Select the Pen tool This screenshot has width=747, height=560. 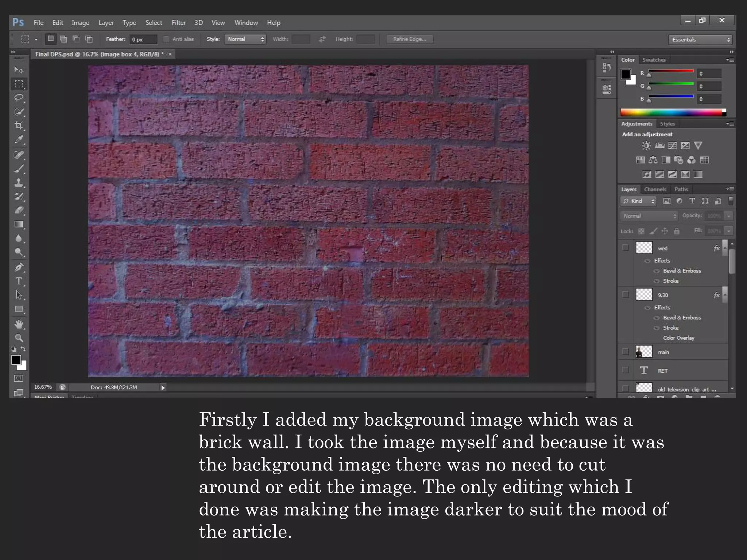[x=19, y=267]
